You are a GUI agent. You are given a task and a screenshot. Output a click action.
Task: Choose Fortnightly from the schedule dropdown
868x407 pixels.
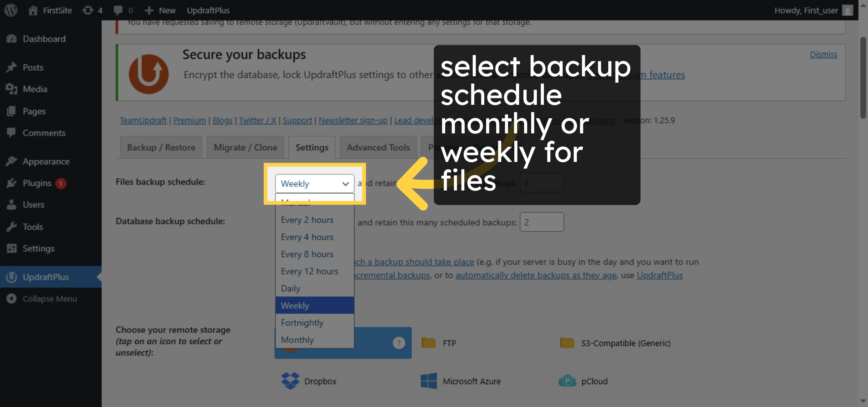click(x=302, y=322)
